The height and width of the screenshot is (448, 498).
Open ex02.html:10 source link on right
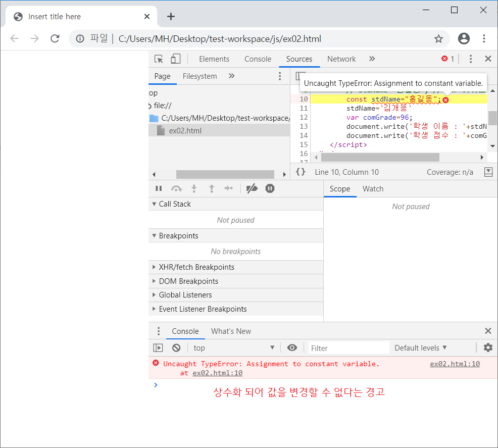[x=455, y=364]
